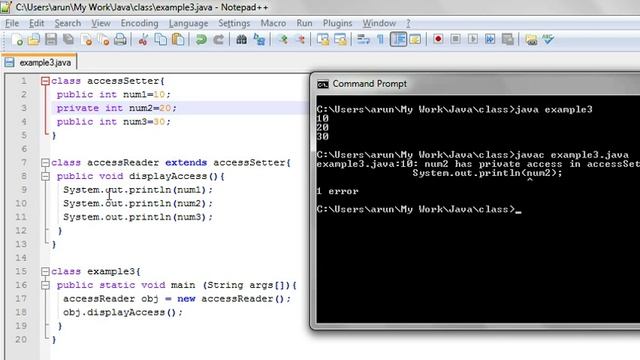Screen dimensions: 640x360
Task: Toggle word wrap toolbar icon
Action: click(x=363, y=40)
